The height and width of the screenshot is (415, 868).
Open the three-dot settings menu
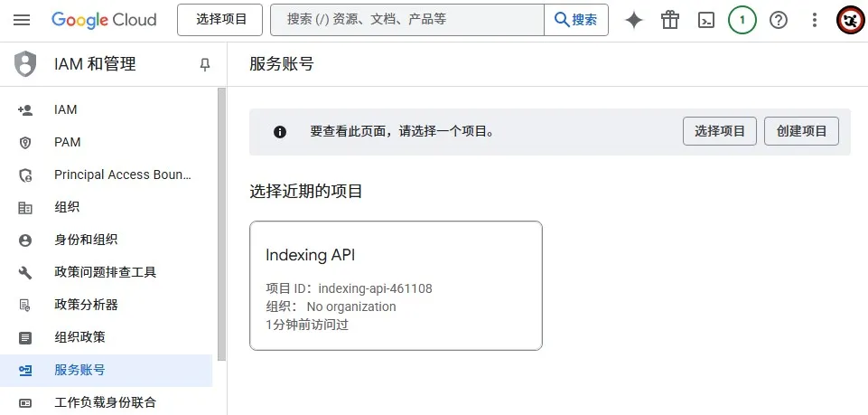(815, 21)
